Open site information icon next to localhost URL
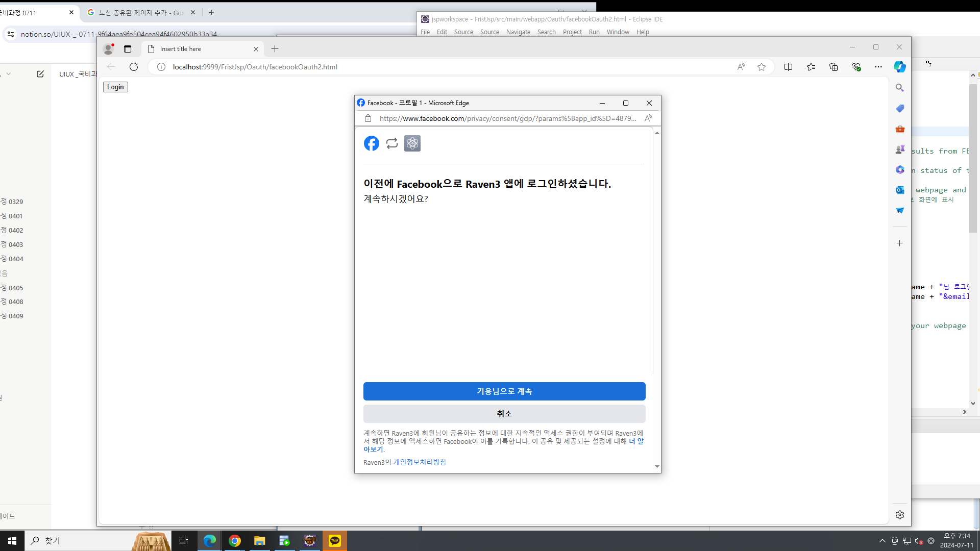 (161, 67)
